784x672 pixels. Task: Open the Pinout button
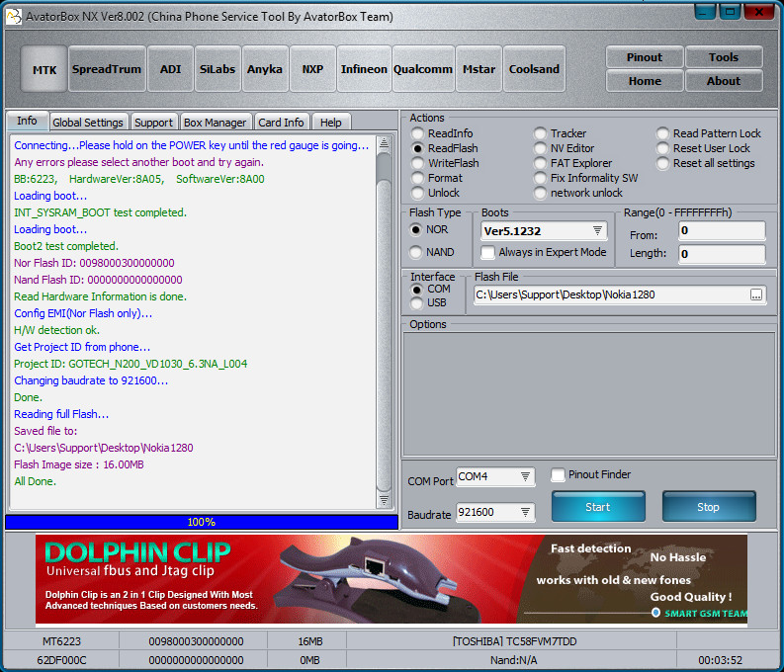click(x=644, y=57)
